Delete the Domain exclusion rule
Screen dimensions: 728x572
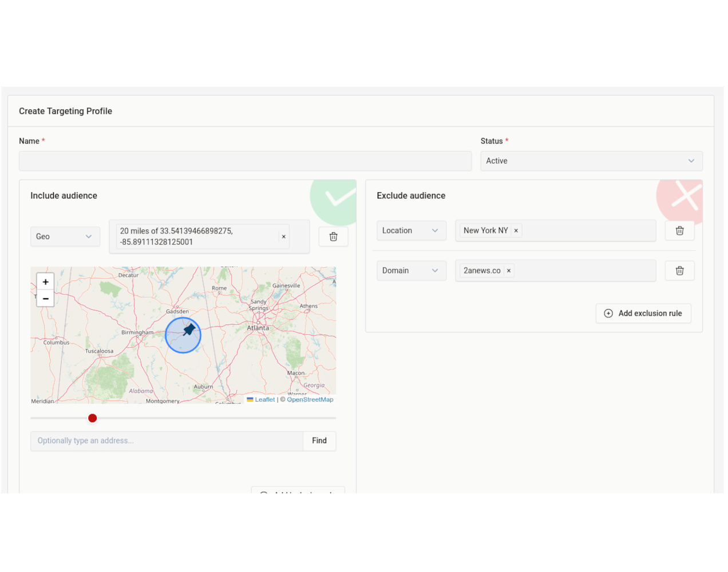(x=679, y=271)
